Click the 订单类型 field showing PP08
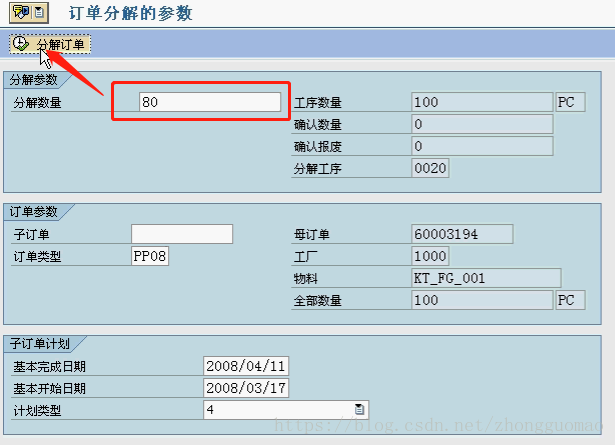Image resolution: width=615 pixels, height=445 pixels. point(150,256)
